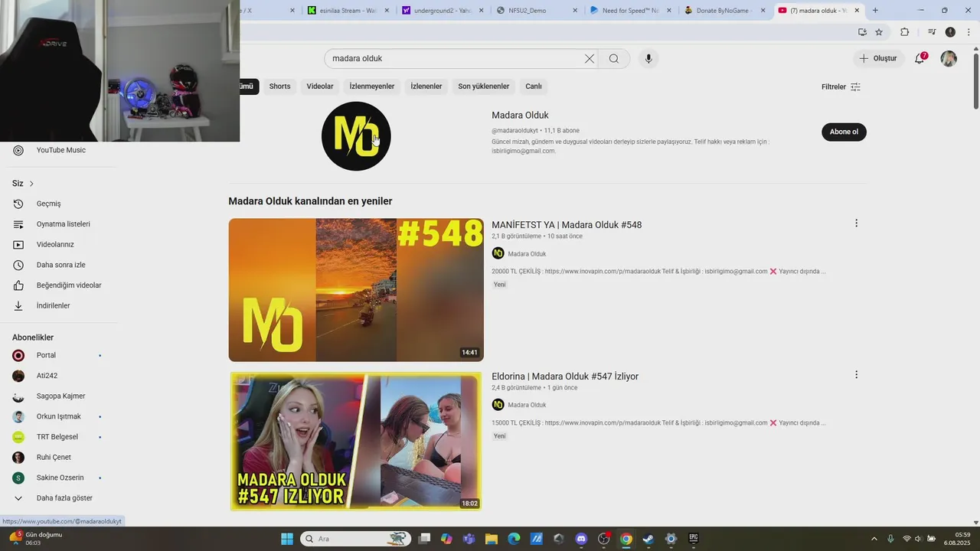Screen dimensions: 980x551
Task: Open the YouTube notifications bell
Action: pos(920,58)
